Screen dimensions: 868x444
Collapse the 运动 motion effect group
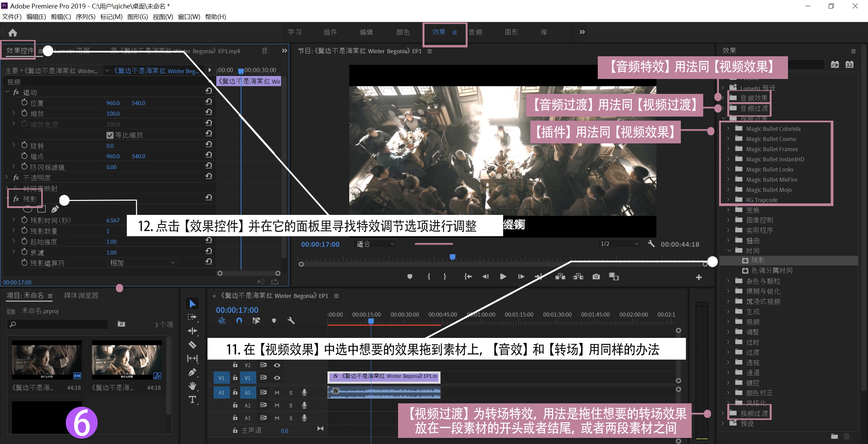click(x=7, y=92)
